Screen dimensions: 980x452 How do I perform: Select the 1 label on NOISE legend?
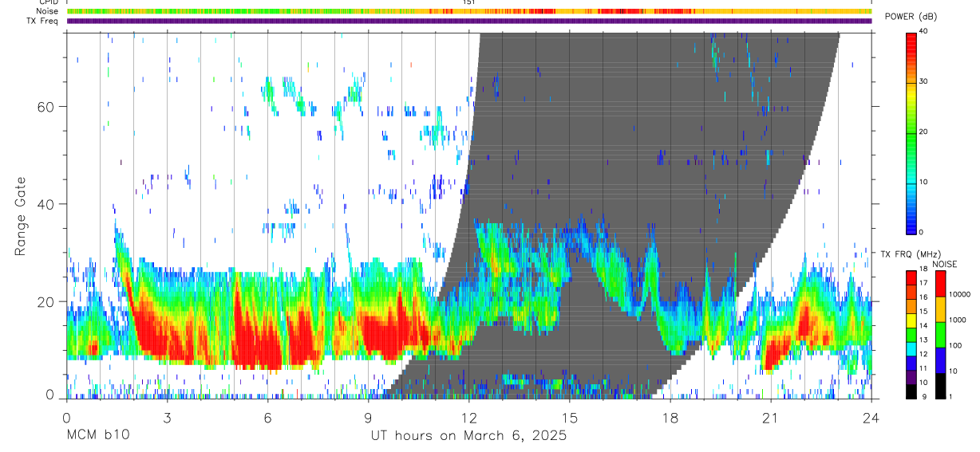click(950, 396)
